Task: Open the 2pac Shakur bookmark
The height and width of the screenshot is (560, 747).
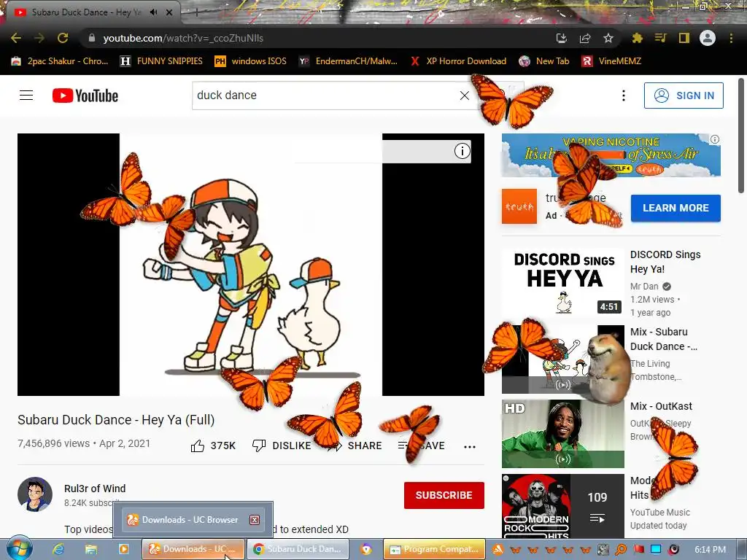Action: [60, 61]
